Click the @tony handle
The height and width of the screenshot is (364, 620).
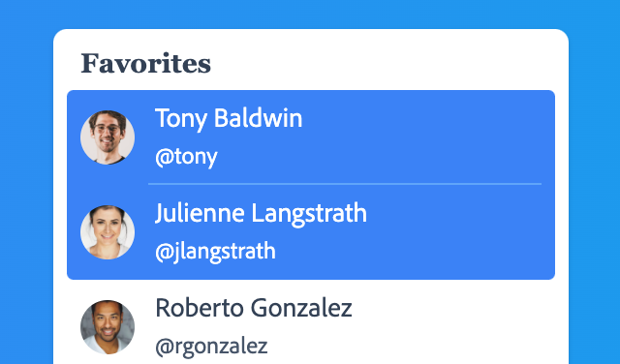point(186,158)
